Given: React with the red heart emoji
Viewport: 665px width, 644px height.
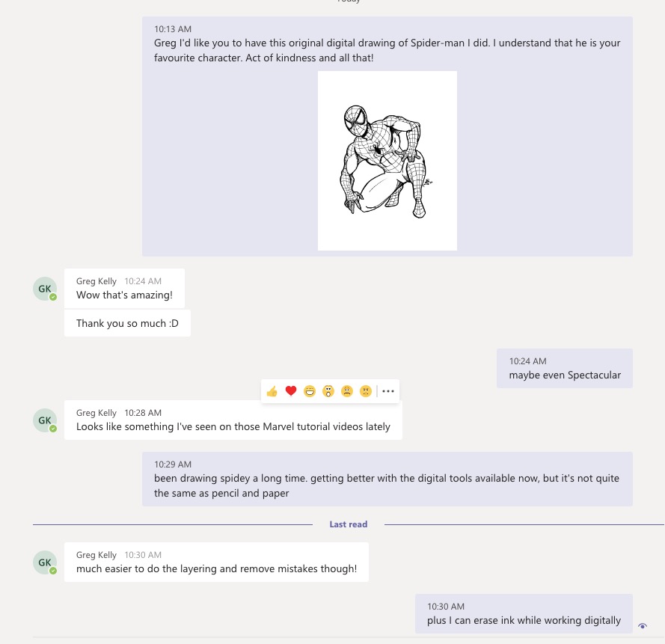Looking at the screenshot, I should (x=291, y=391).
